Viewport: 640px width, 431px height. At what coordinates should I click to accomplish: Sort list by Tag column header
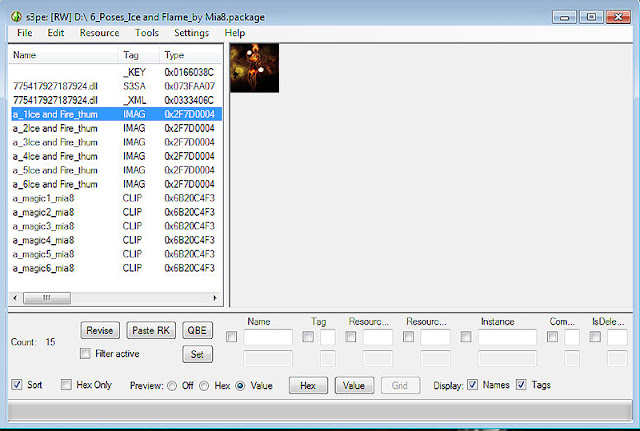pyautogui.click(x=139, y=55)
